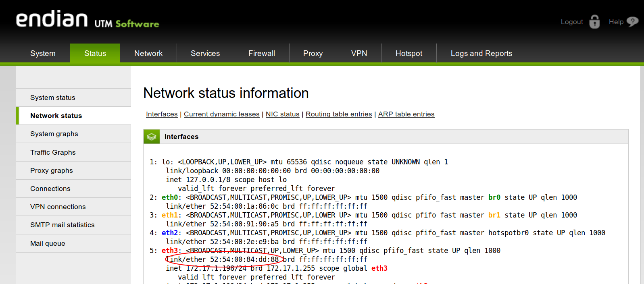
Task: Select System status in the sidebar
Action: pos(53,97)
